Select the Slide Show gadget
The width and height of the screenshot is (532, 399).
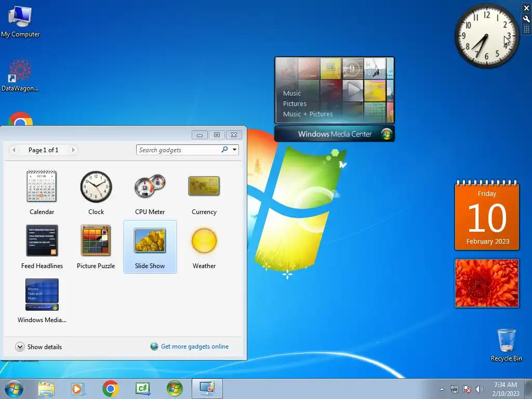pyautogui.click(x=150, y=247)
